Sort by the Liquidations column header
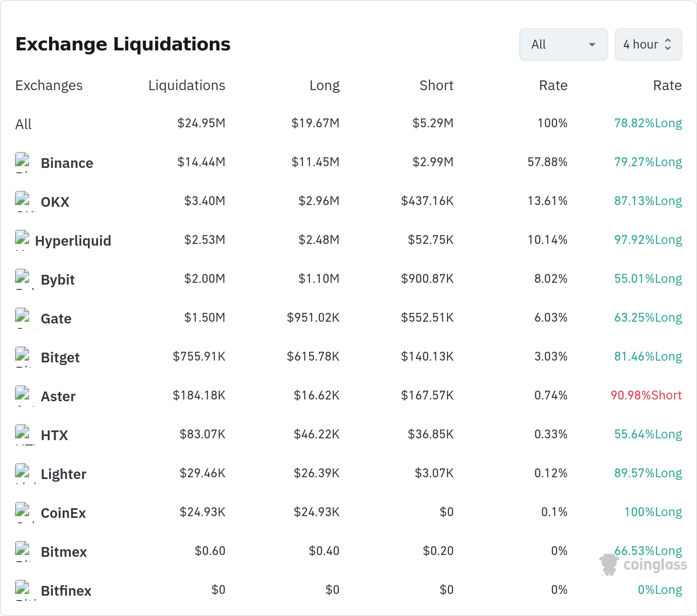 pos(187,85)
